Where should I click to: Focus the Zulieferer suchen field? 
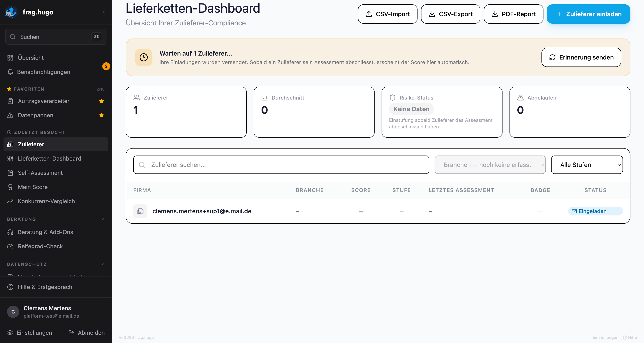[x=281, y=165]
